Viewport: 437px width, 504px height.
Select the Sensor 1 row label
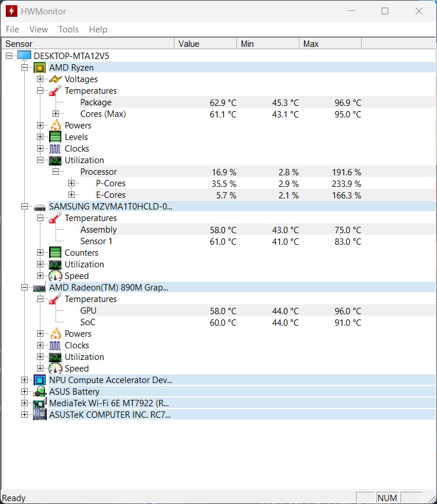[x=97, y=241]
